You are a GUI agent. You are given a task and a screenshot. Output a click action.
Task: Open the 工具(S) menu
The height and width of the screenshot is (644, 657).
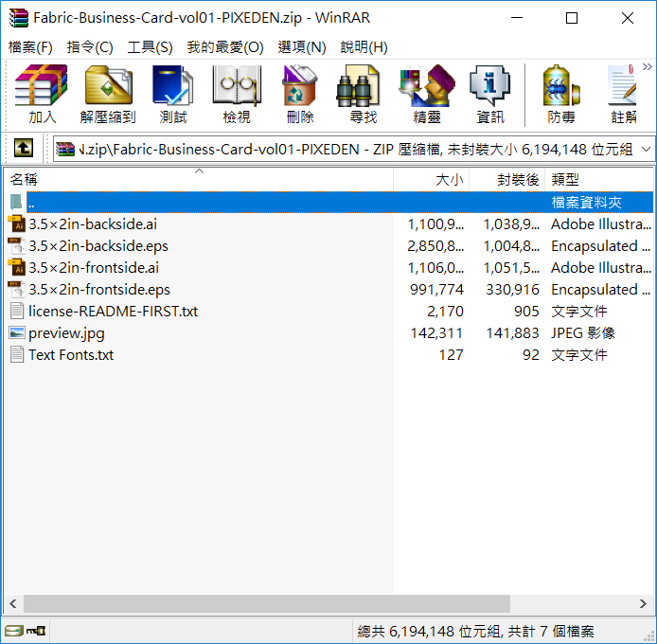click(150, 47)
